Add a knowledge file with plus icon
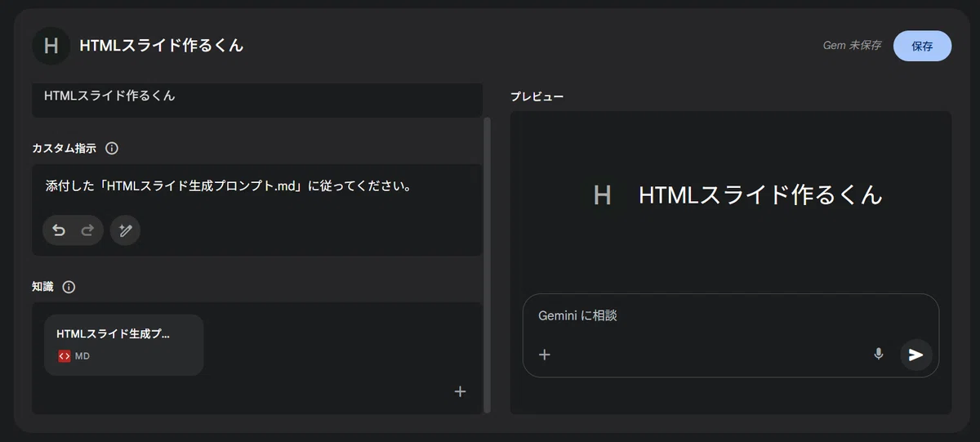Screen dimensions: 980x442 460,391
